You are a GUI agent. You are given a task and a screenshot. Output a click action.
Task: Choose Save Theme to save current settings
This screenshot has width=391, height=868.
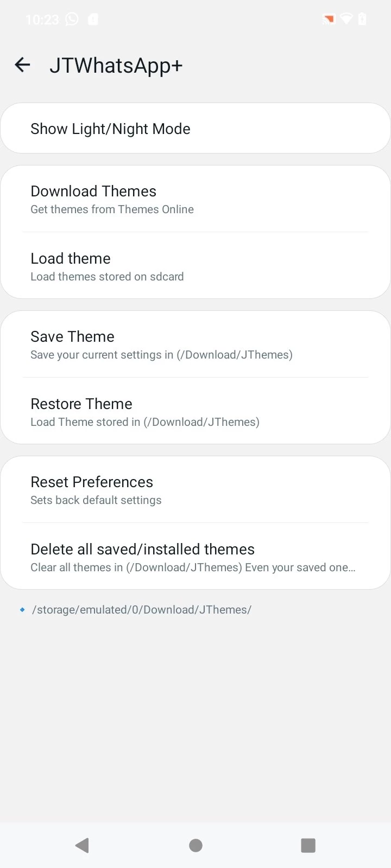(195, 344)
